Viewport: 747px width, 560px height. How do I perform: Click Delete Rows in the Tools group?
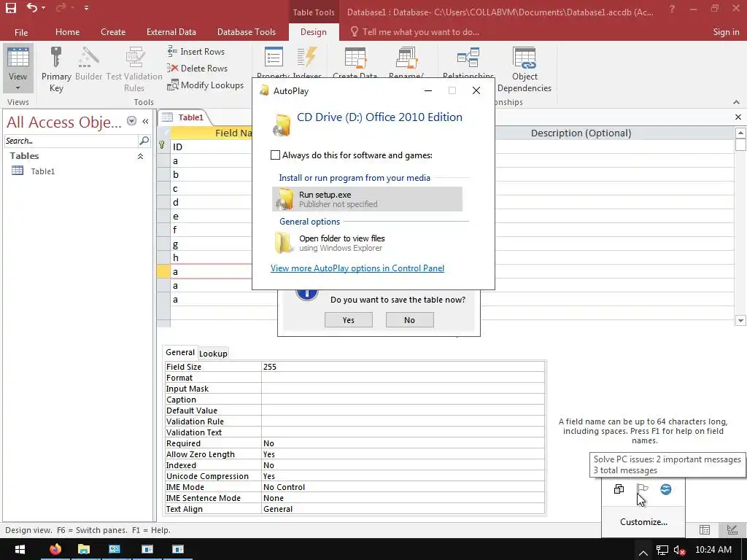click(x=197, y=68)
